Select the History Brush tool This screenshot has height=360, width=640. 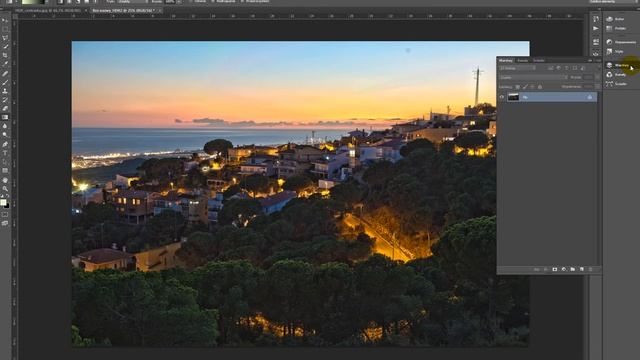click(5, 100)
